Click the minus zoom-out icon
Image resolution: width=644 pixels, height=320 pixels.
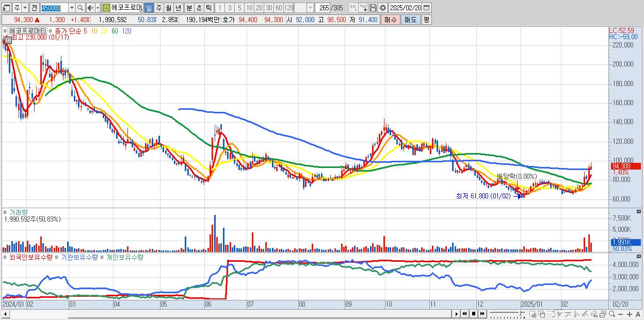point(620,314)
